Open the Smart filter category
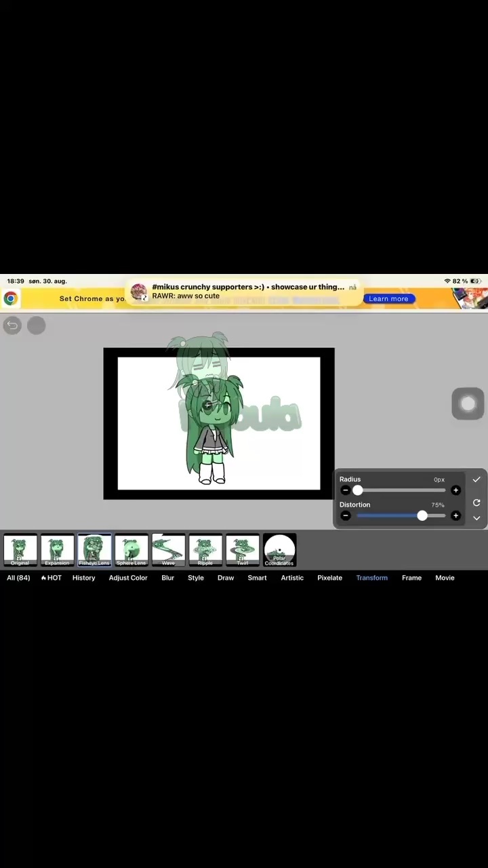Viewport: 488px width, 868px height. pyautogui.click(x=258, y=578)
